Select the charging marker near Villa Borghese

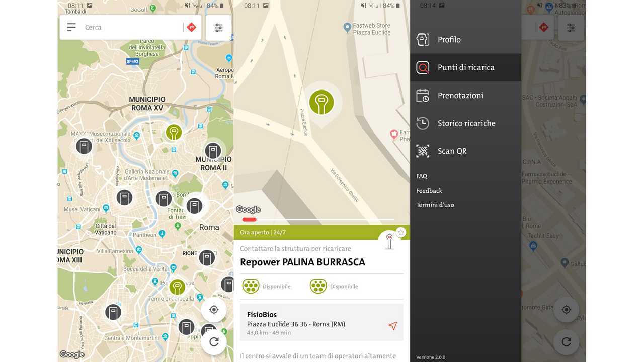pos(164,198)
